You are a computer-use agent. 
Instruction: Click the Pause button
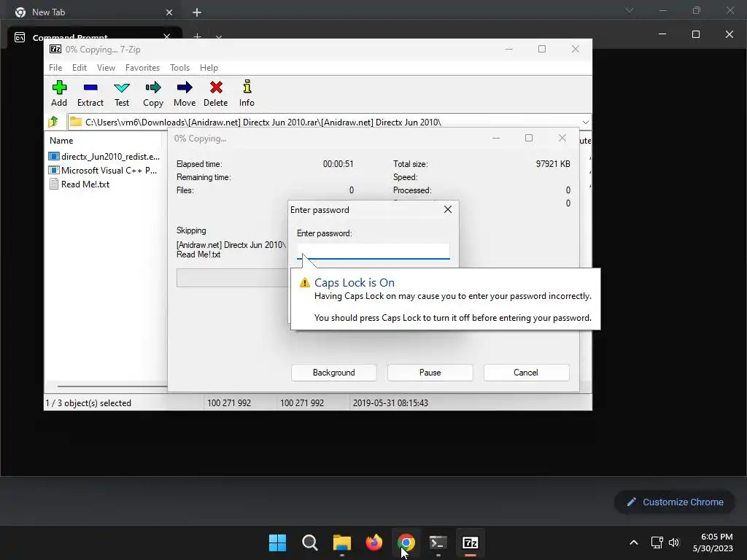pyautogui.click(x=430, y=373)
